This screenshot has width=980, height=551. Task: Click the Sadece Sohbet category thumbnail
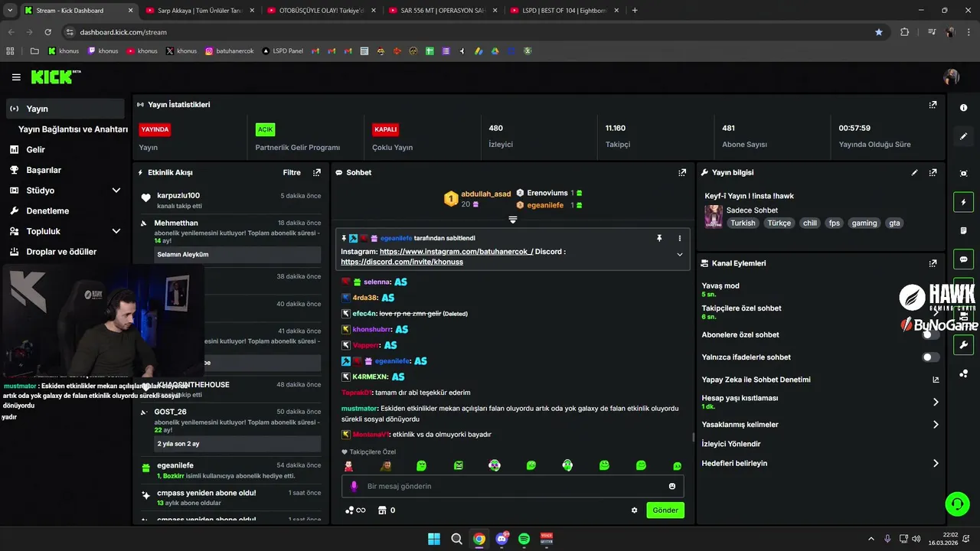click(x=714, y=217)
